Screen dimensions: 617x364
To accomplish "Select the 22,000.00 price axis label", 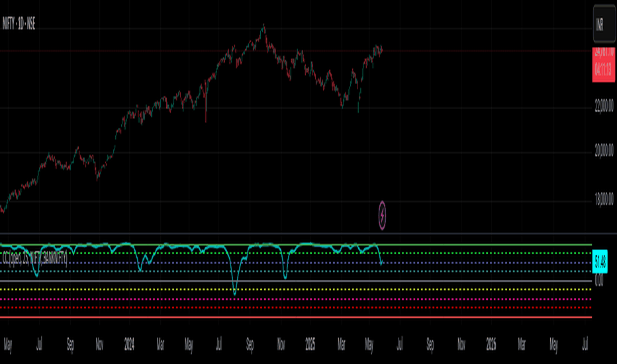I will click(x=604, y=105).
